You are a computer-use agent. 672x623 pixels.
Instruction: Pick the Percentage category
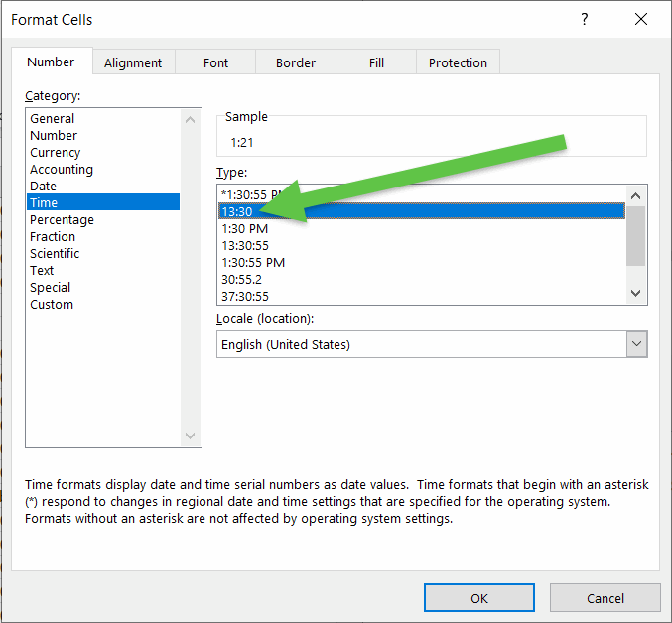(62, 220)
